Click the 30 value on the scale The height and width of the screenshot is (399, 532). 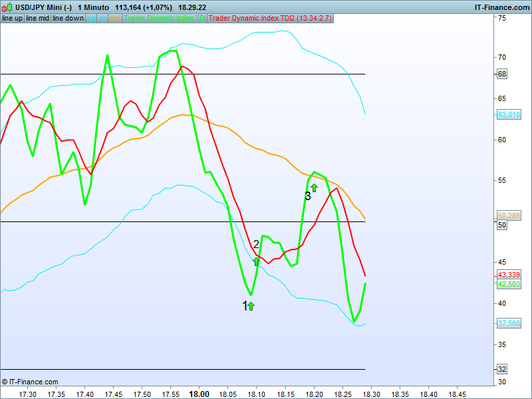502,382
